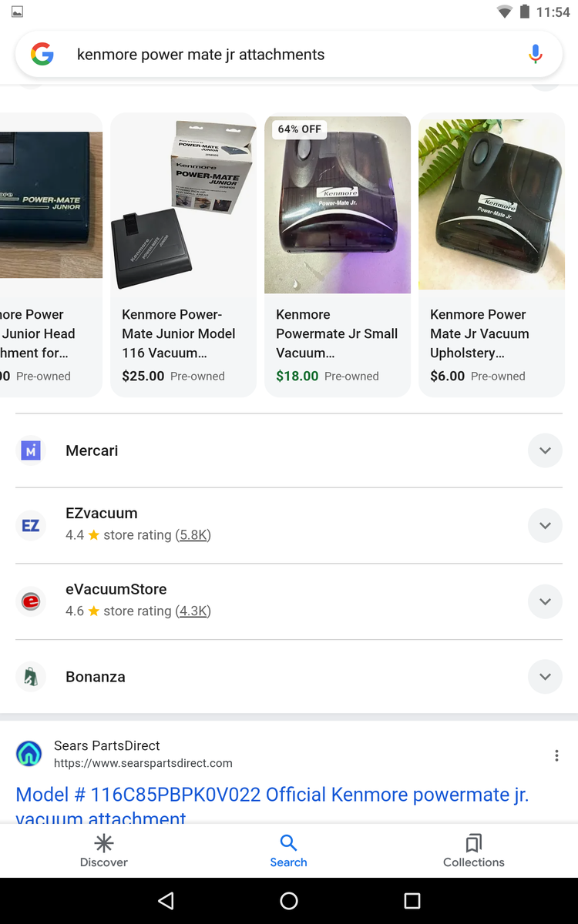This screenshot has width=578, height=924.
Task: Expand the Bonanza store row
Action: click(545, 677)
